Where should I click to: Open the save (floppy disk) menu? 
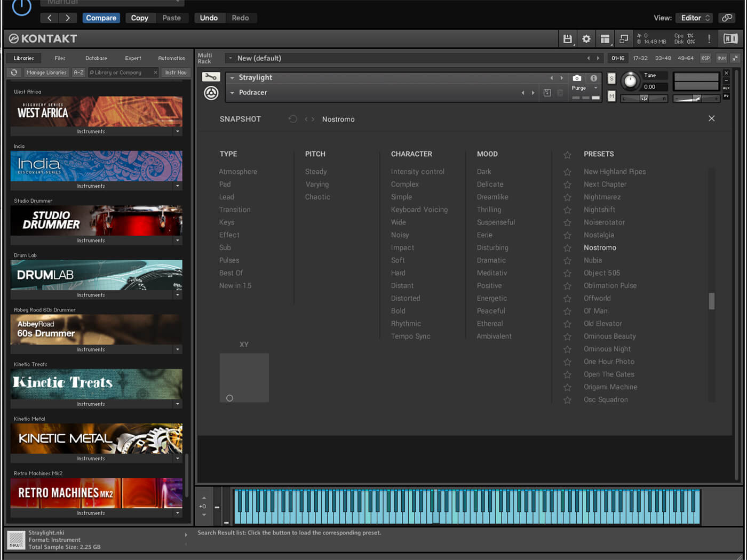point(567,39)
